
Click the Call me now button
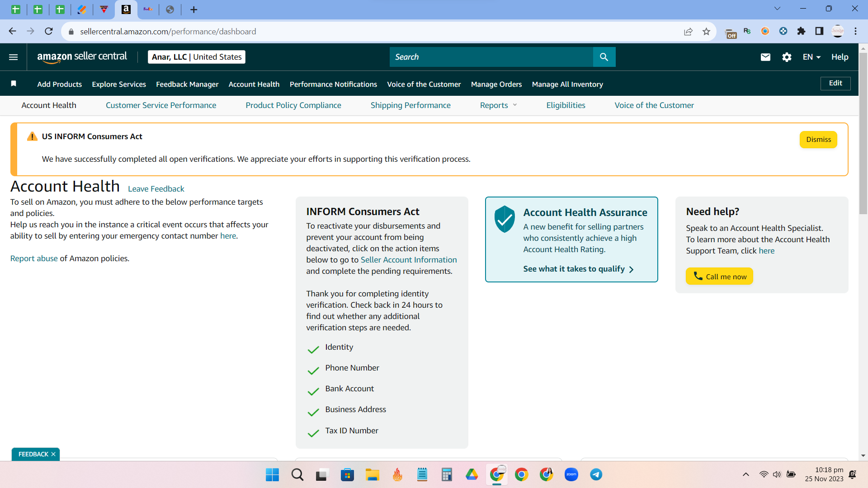719,276
